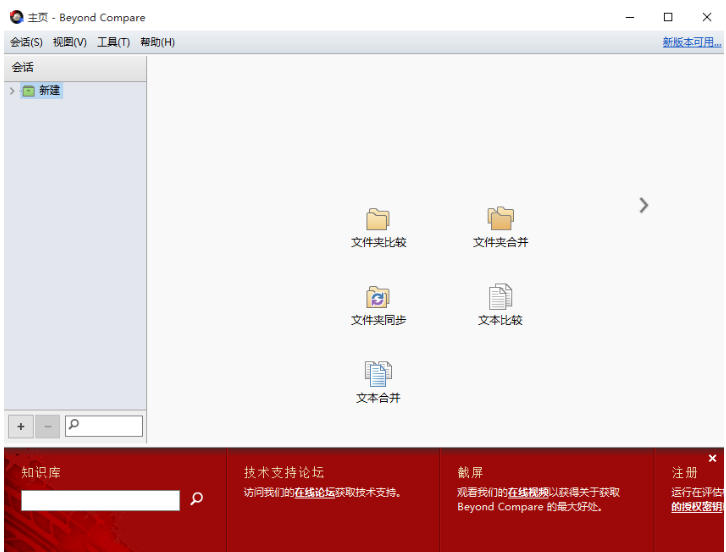Viewport: 726px width, 552px height.
Task: Click the minus button to remove session
Action: (x=47, y=427)
